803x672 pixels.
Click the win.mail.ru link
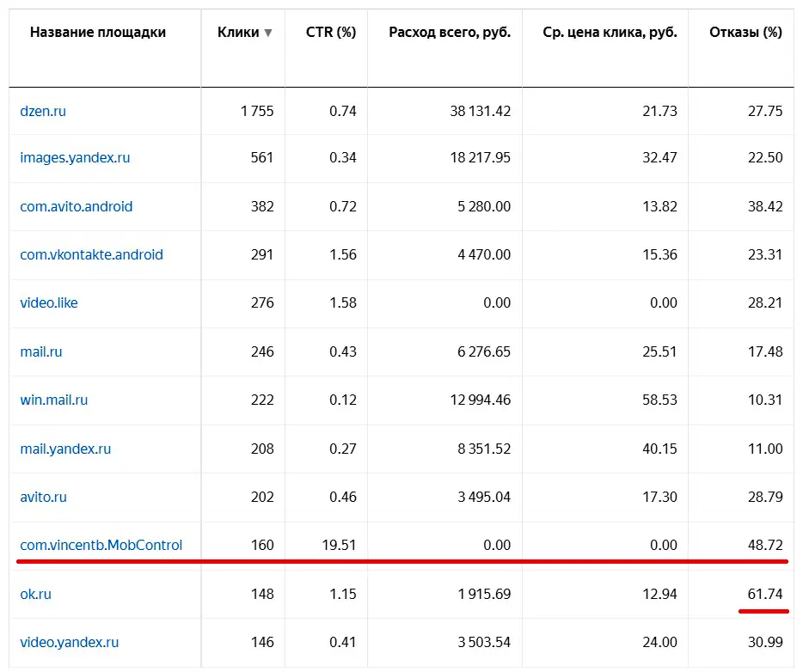[x=54, y=400]
